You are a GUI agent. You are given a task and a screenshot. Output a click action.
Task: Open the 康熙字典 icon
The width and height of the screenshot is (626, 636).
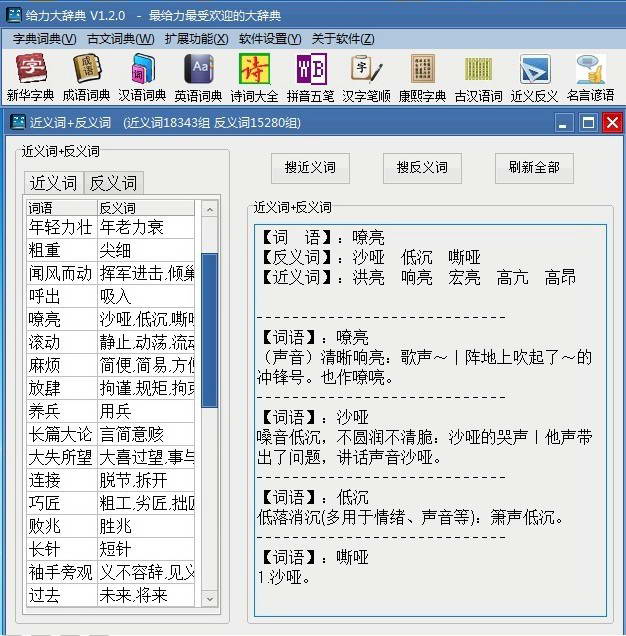point(422,77)
